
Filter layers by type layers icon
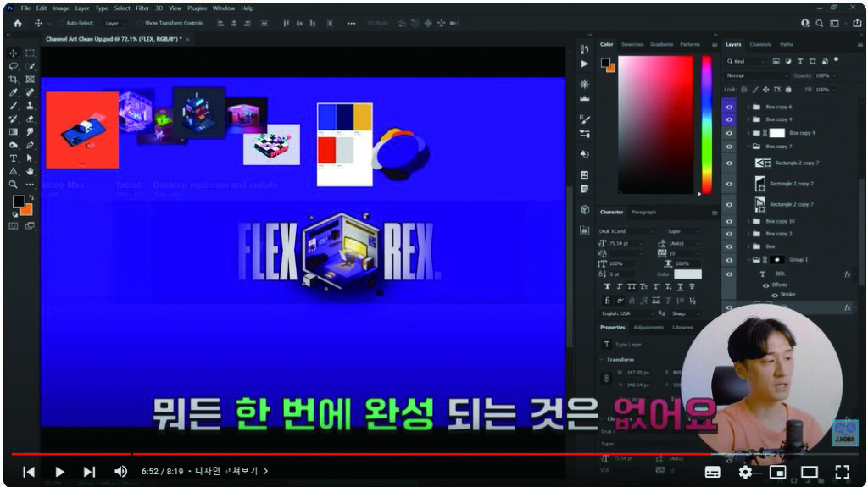click(x=800, y=61)
